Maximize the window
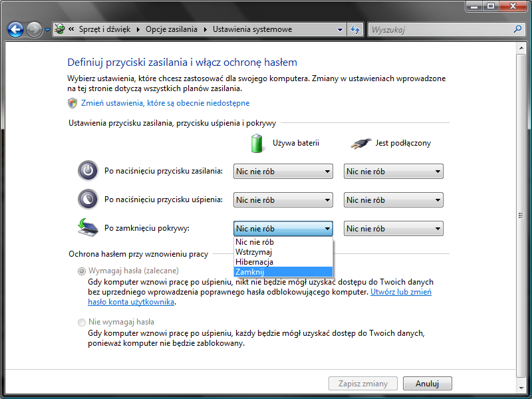 (491, 6)
